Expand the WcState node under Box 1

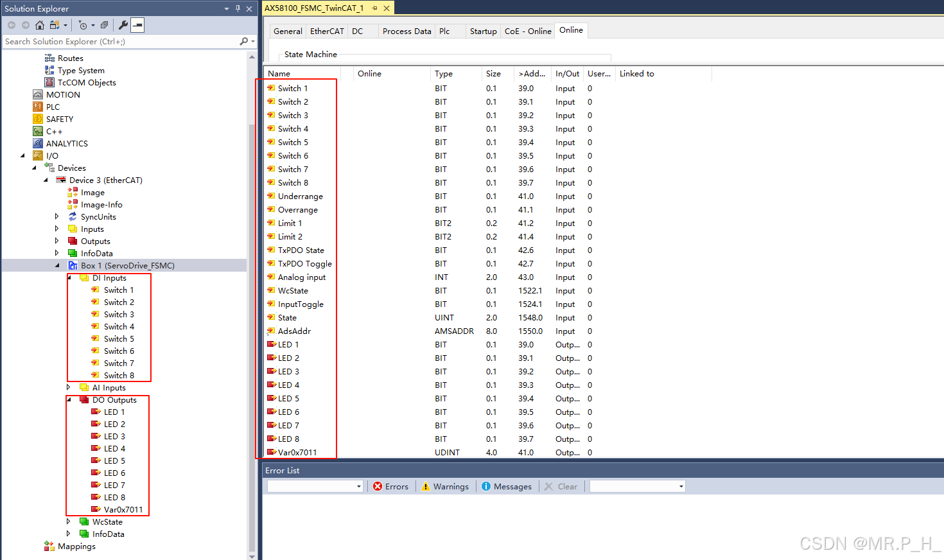[69, 521]
